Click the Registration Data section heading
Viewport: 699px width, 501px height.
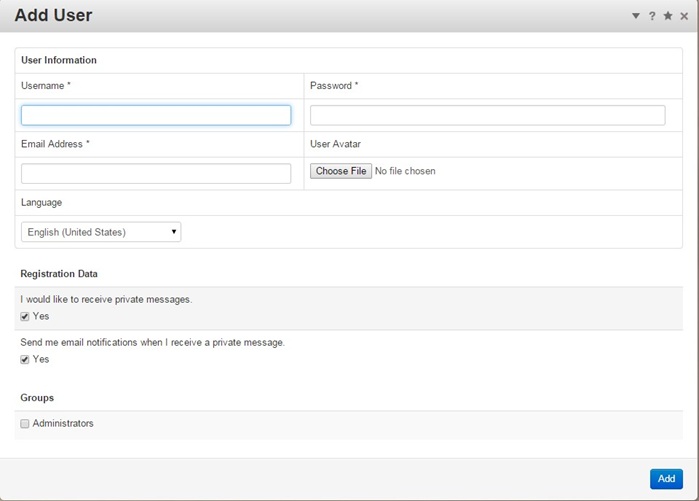59,273
